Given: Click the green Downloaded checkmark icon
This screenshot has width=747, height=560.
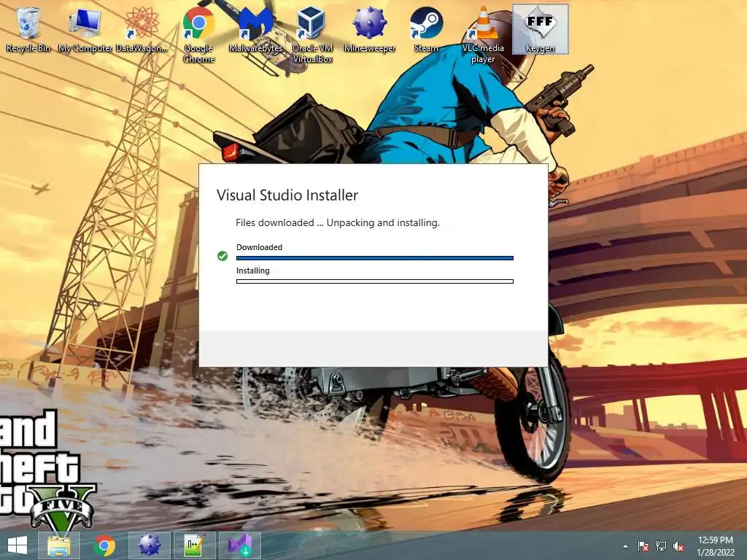Looking at the screenshot, I should tap(222, 256).
